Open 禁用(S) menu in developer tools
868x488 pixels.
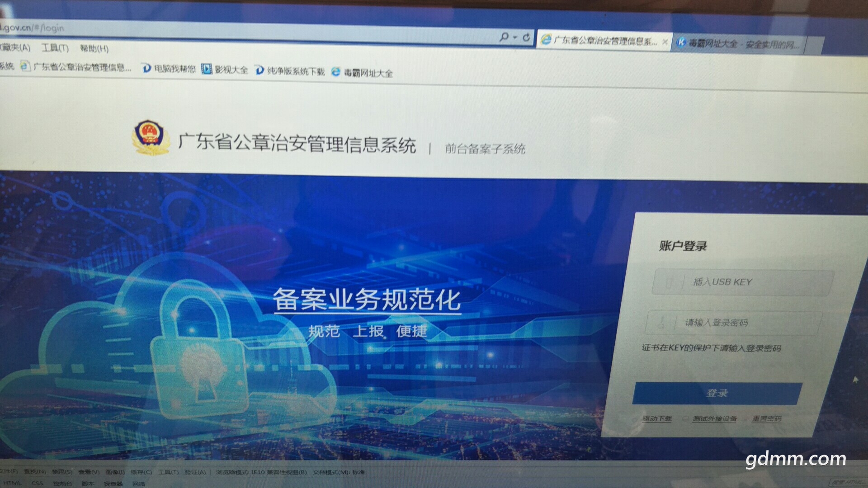click(62, 472)
